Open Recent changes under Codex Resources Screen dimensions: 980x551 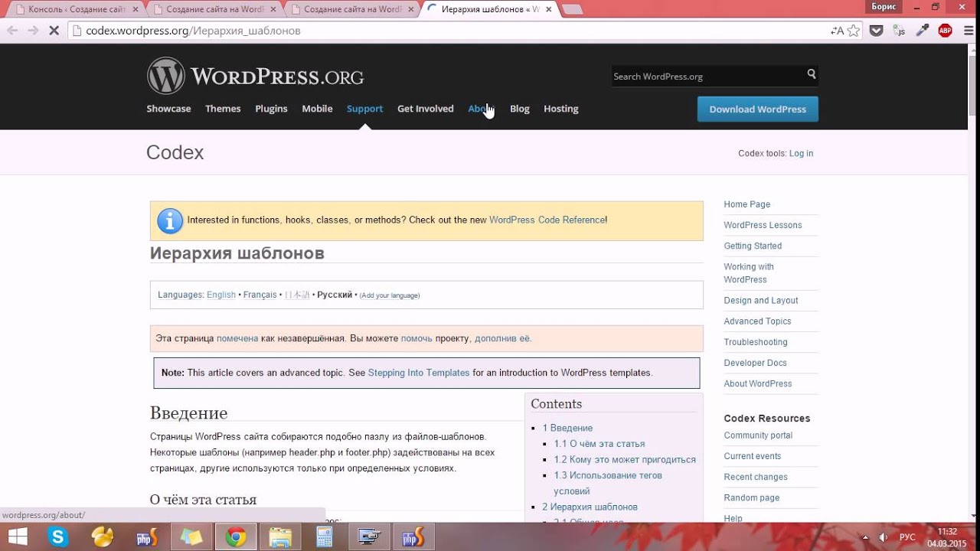(756, 477)
